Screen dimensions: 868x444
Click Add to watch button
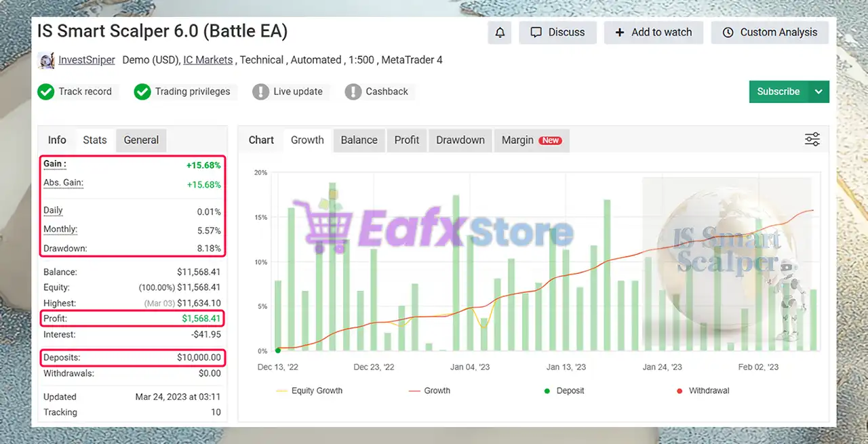point(654,33)
